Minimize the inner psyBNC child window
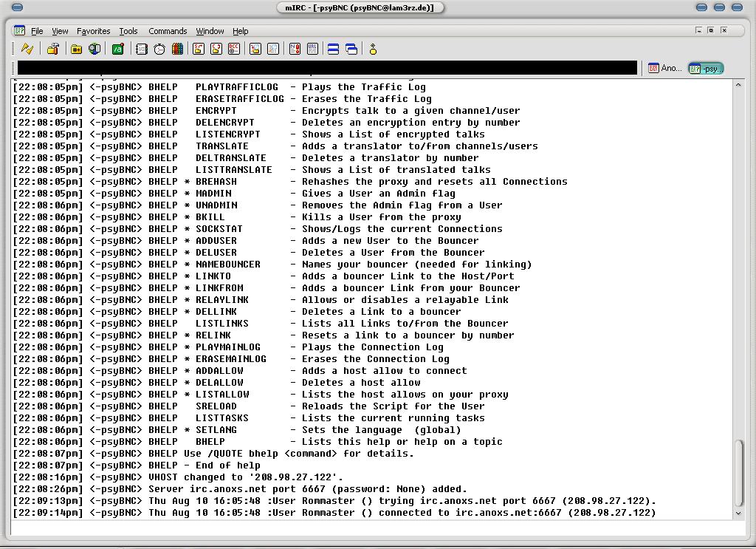Viewport: 756px width, 549px height. (698, 30)
